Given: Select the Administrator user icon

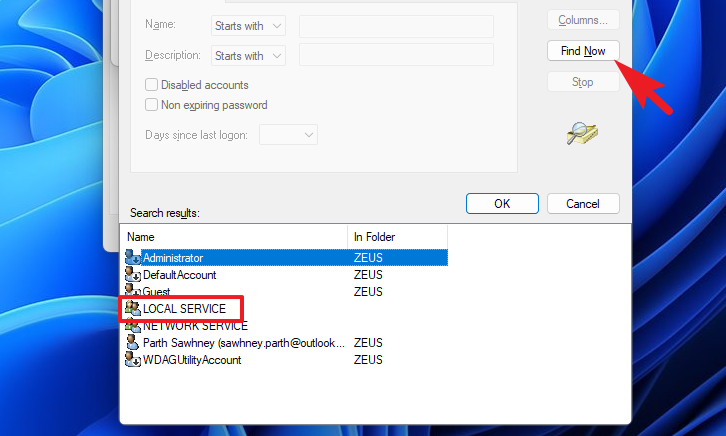Looking at the screenshot, I should pyautogui.click(x=133, y=257).
